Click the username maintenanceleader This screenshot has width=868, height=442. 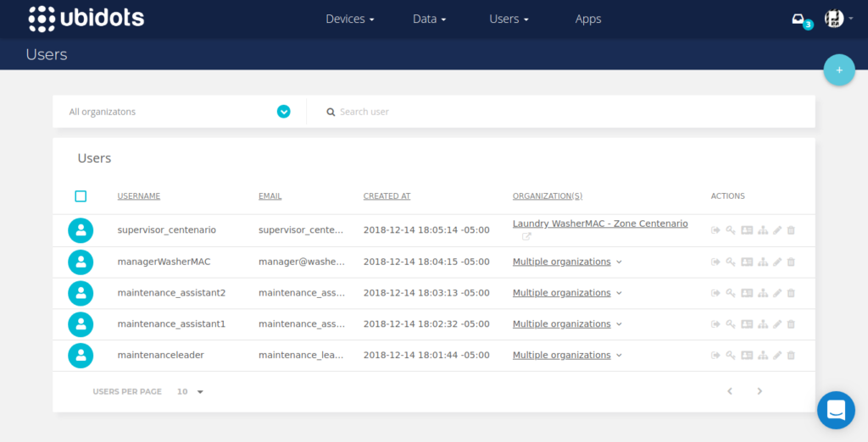tap(160, 355)
